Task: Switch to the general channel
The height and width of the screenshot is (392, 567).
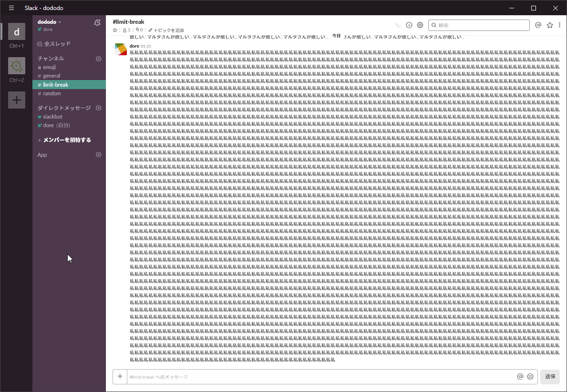Action: (x=52, y=76)
